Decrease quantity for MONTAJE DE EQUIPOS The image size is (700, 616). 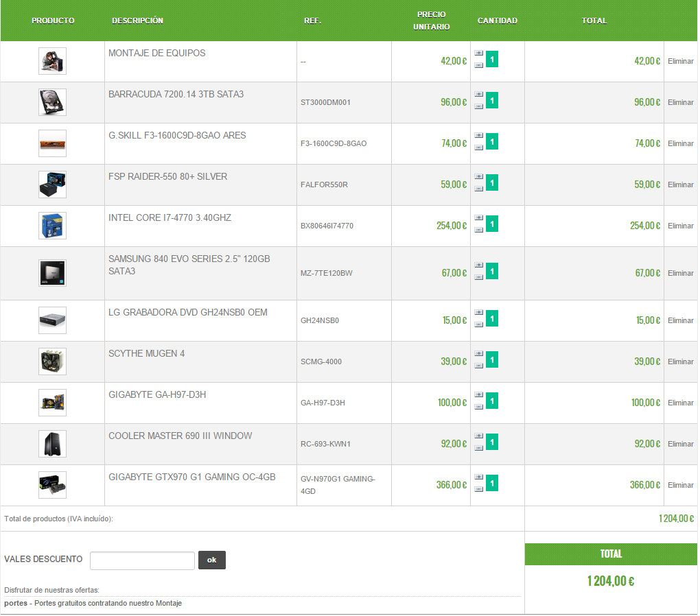point(478,65)
